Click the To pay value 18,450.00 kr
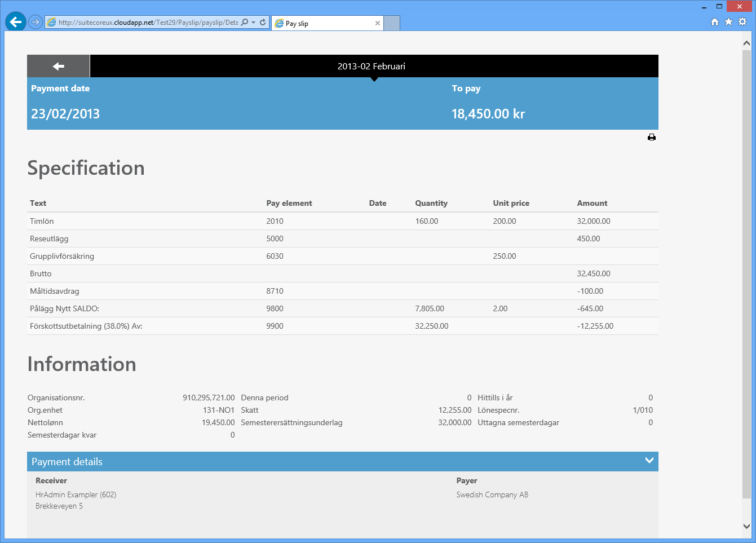756x543 pixels. pos(488,114)
